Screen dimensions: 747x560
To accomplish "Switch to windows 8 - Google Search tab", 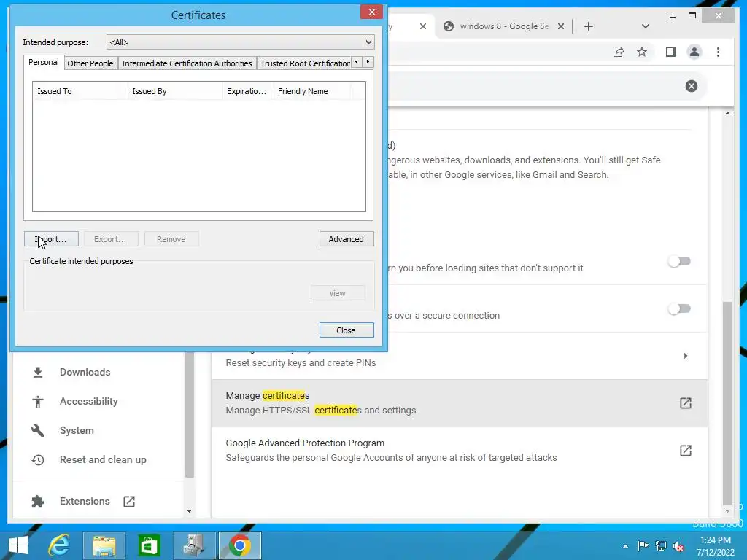I will point(503,26).
